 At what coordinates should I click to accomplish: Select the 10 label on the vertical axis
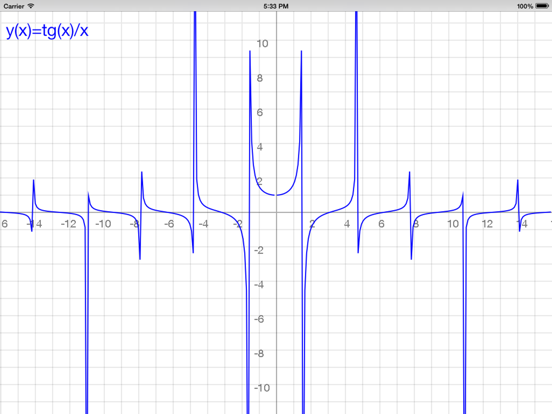[262, 44]
